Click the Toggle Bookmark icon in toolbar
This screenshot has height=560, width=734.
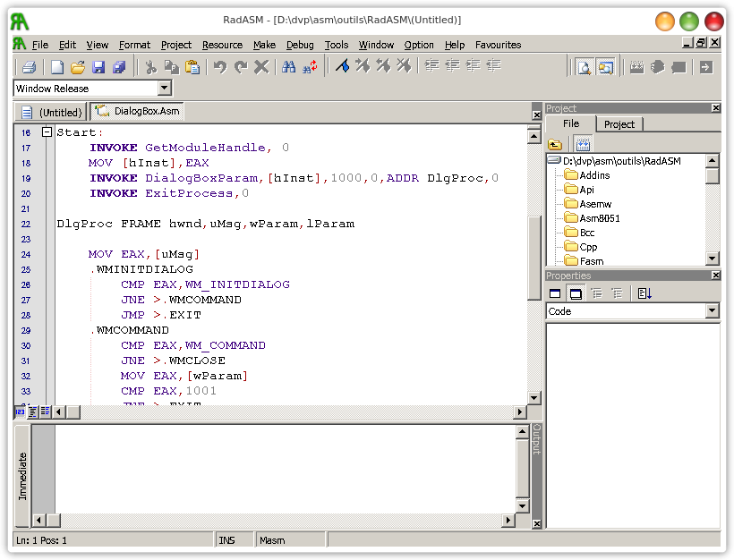(x=342, y=67)
